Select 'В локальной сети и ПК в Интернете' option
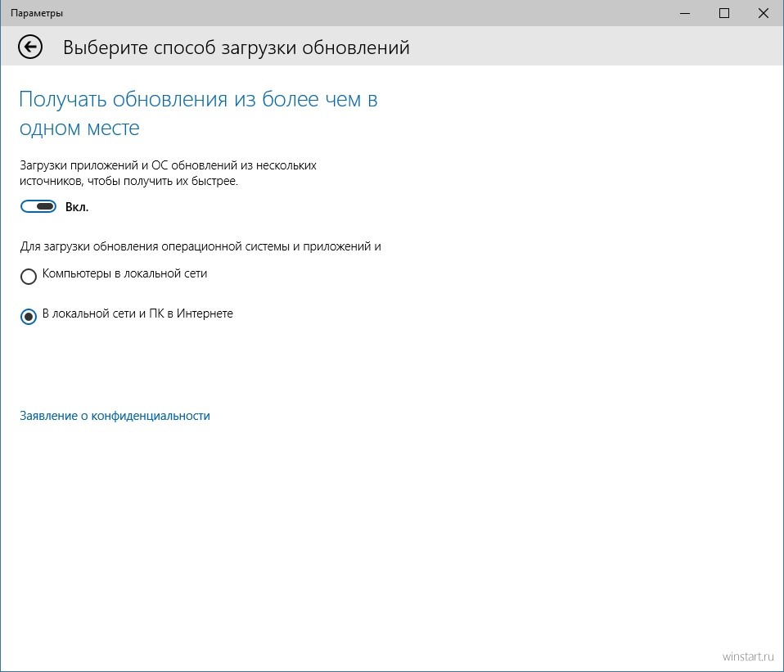This screenshot has width=784, height=672. 29,316
